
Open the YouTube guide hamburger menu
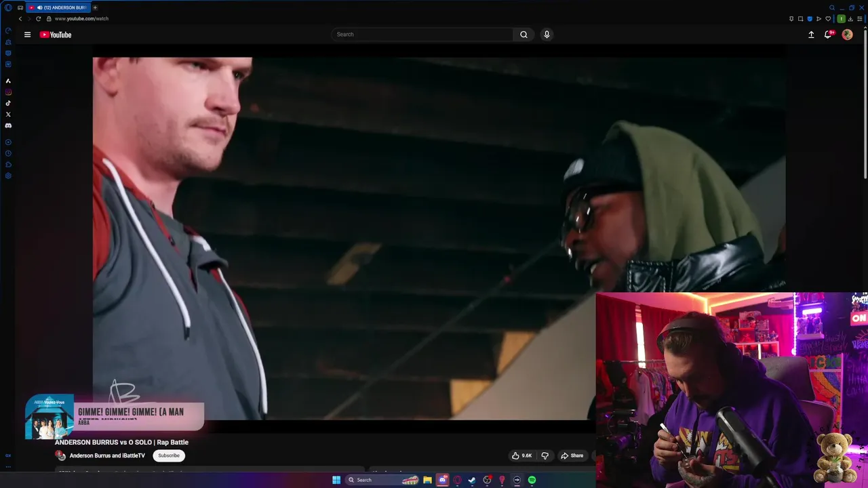[x=27, y=35]
